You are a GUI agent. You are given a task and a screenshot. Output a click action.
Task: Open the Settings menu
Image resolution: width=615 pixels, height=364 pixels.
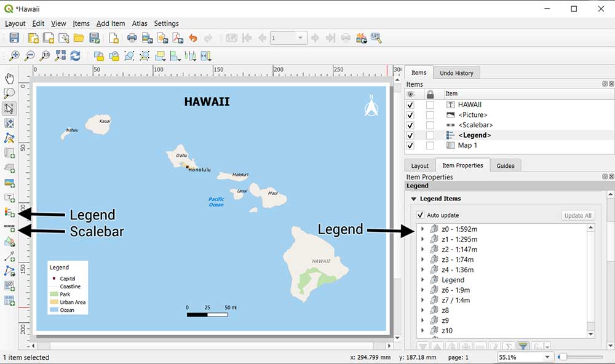pos(166,23)
